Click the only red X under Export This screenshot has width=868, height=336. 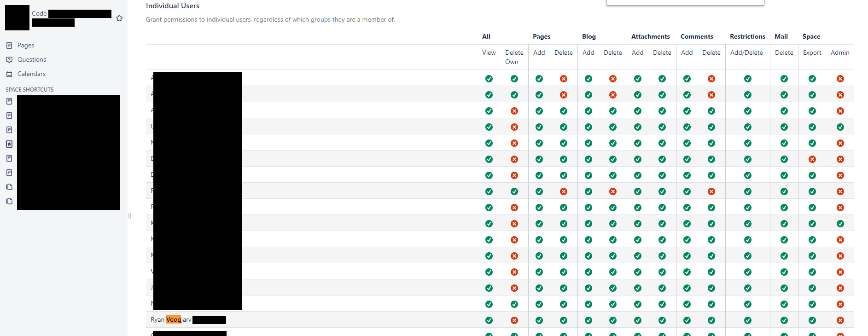coord(812,159)
